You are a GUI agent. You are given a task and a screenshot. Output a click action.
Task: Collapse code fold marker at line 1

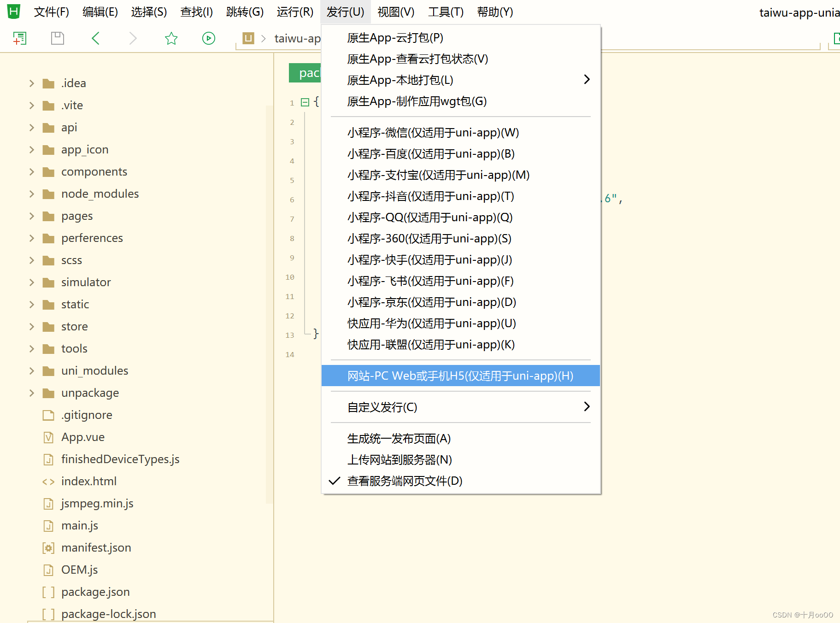pyautogui.click(x=305, y=102)
